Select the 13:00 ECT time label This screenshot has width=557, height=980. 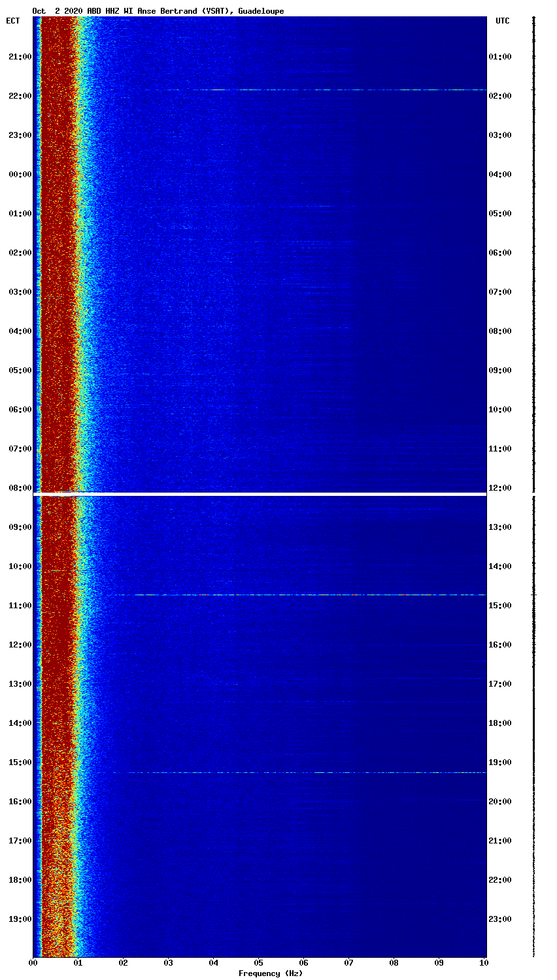click(20, 684)
